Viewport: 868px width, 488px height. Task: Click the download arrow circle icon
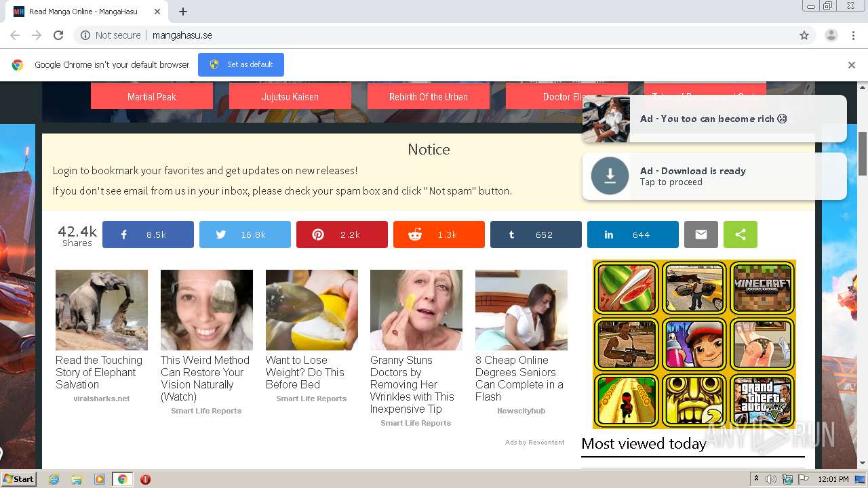[610, 176]
